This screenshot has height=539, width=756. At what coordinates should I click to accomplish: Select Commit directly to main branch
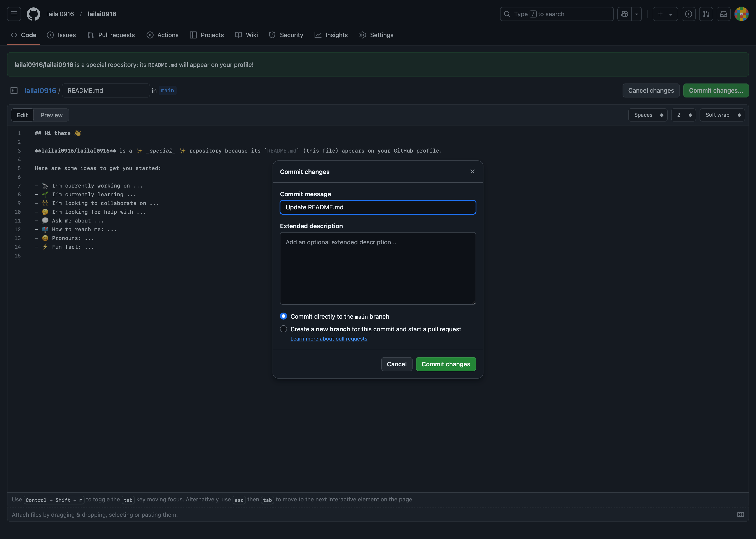283,316
